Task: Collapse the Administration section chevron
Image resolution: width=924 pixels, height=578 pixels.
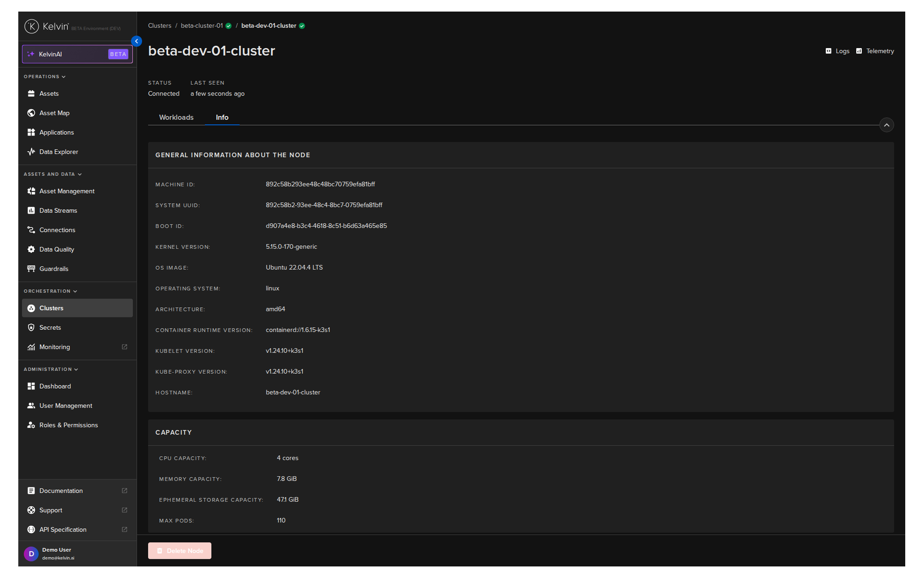Action: [x=76, y=369]
